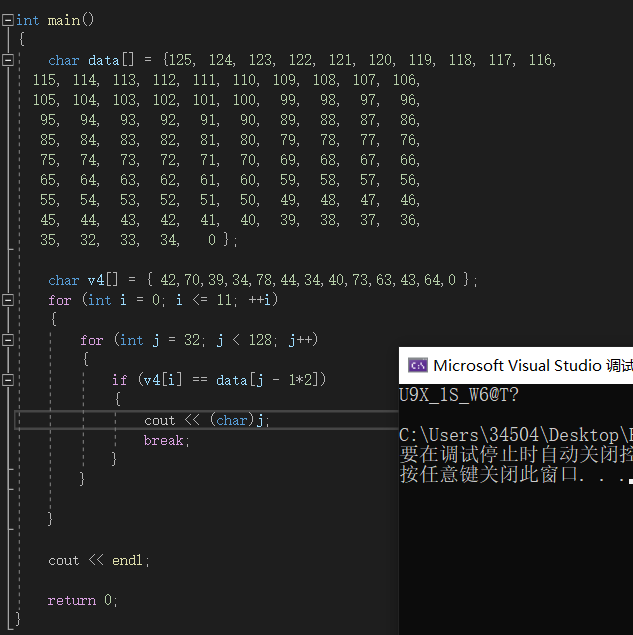Click the value 100 in data array
Viewport: 633px width, 635px height.
244,100
